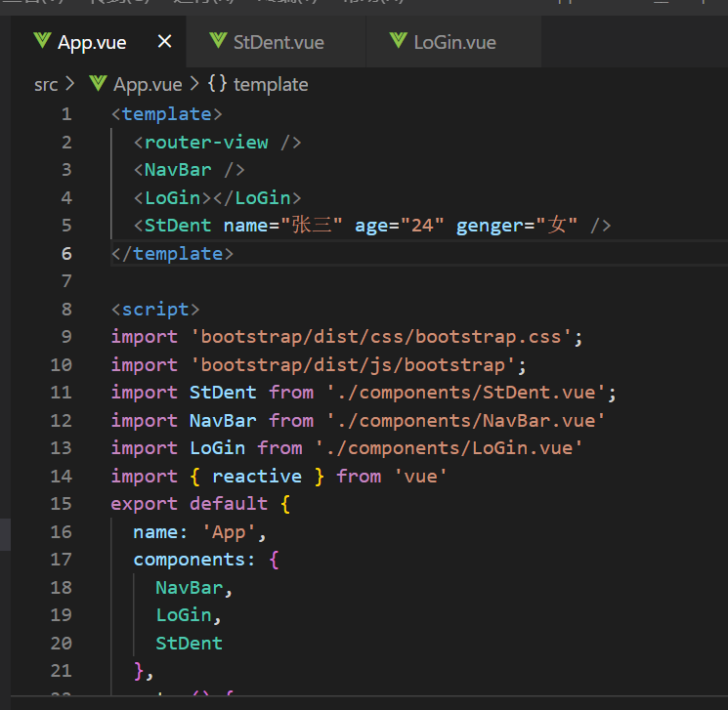Click line number 15 in gutter
Image resolution: width=728 pixels, height=710 pixels.
tap(62, 504)
